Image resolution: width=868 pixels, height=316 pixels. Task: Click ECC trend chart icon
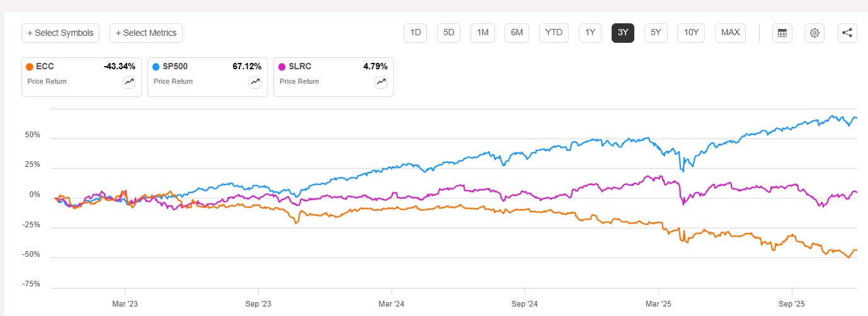[x=129, y=82]
